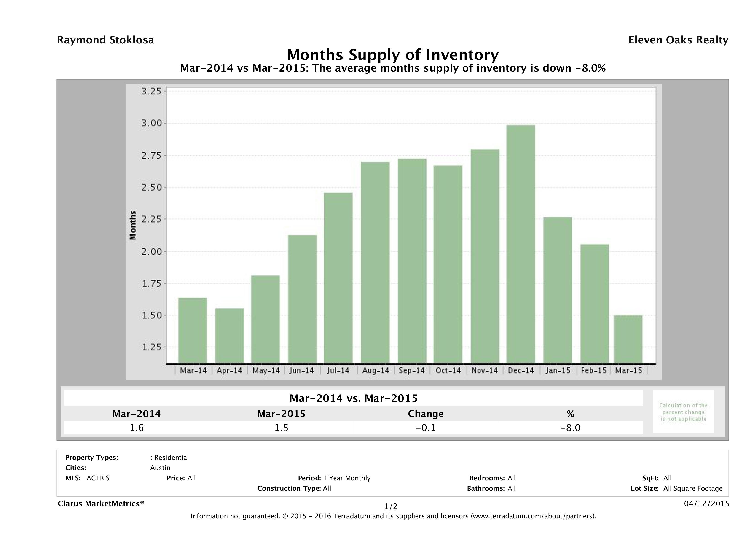Select the Nov-14 chart bar
Image resolution: width=738 pixels, height=560 pixels.
pos(485,256)
